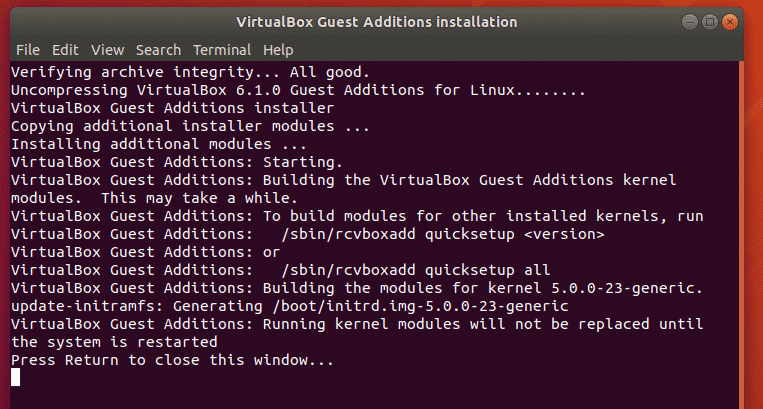
Task: Open the Terminal menu
Action: point(222,50)
